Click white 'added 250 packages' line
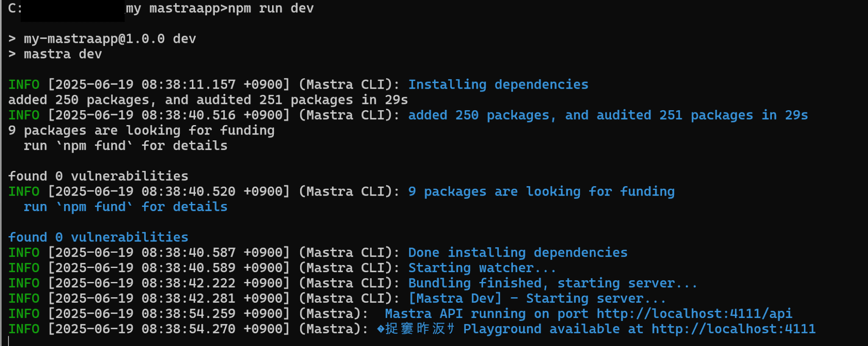The height and width of the screenshot is (346, 868). coord(208,100)
